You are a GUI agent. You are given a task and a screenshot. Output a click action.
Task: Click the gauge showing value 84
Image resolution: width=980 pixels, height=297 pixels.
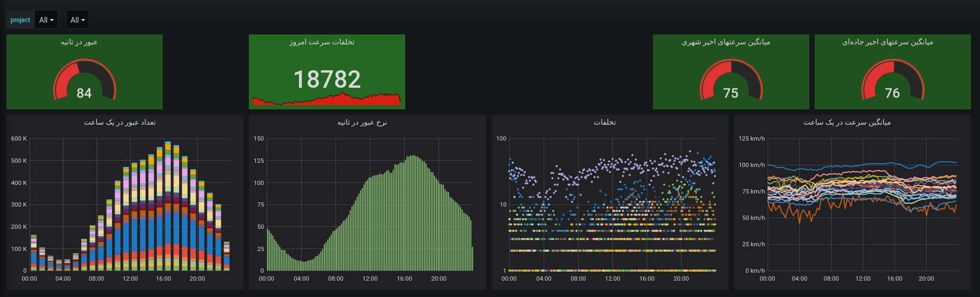point(85,82)
